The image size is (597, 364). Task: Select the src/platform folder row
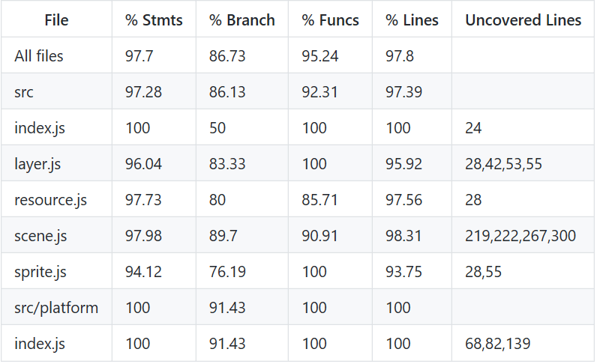(x=298, y=307)
